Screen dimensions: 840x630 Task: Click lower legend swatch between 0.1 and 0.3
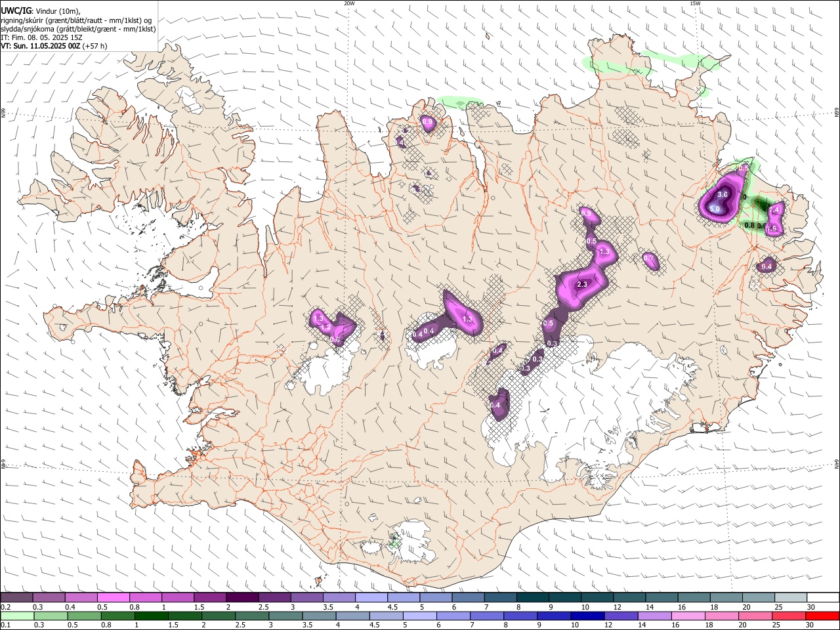[17, 616]
